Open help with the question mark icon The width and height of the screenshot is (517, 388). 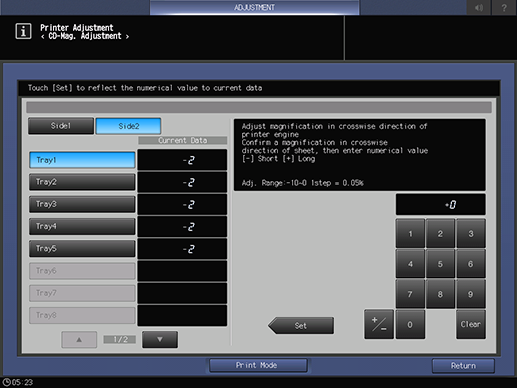tap(504, 7)
